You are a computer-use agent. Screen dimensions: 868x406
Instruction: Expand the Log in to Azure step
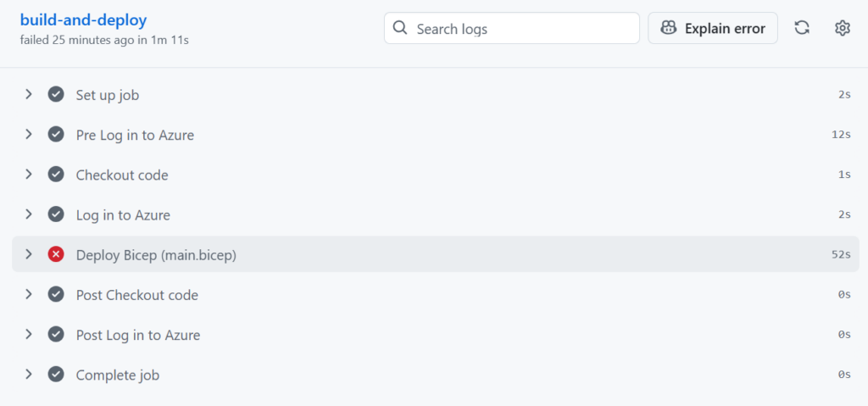pyautogui.click(x=29, y=214)
